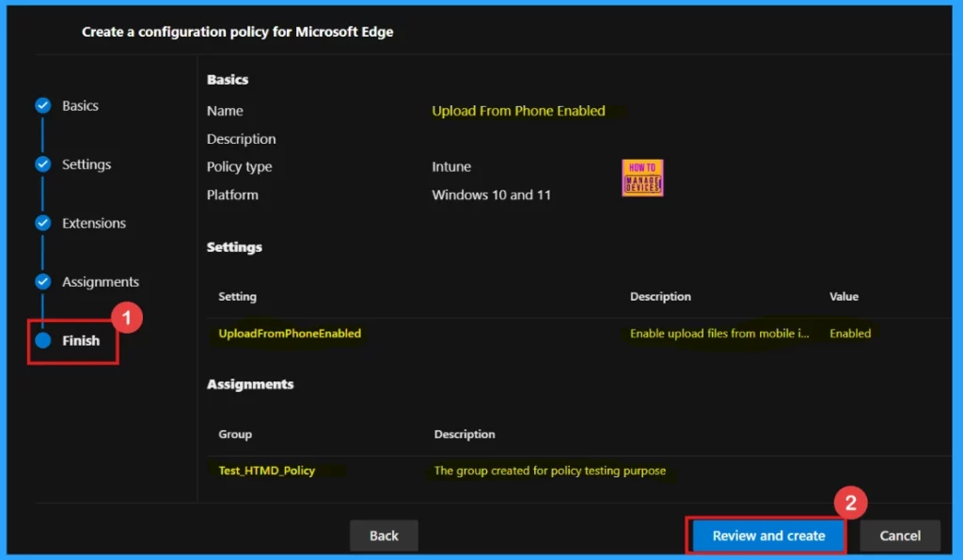Click the Create a configuration policy title
This screenshot has height=560, width=963.
pyautogui.click(x=238, y=32)
